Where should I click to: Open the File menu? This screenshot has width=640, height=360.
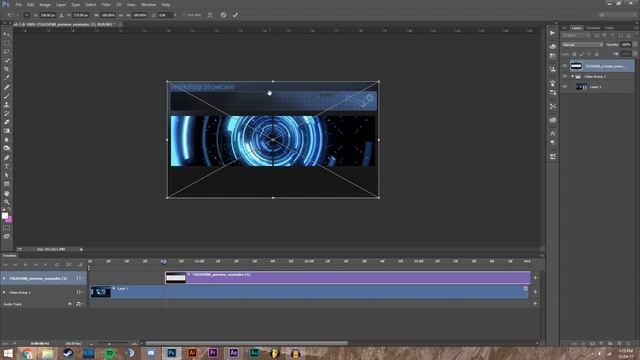(x=18, y=4)
